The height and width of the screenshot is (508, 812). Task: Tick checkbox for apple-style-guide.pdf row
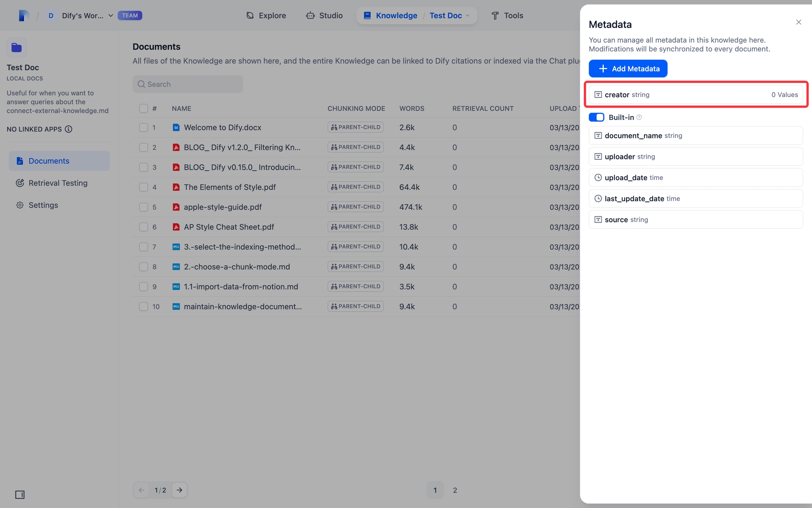point(143,207)
